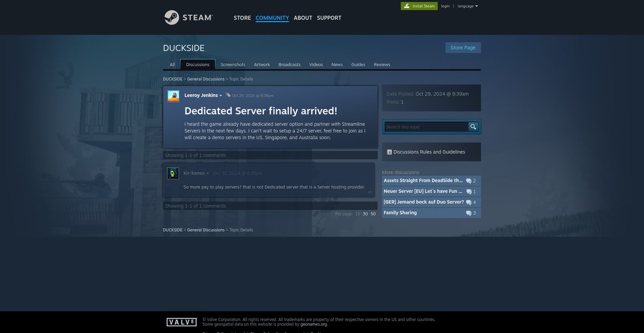Screen dimensions: 644x333
Task: Click the Install Steam button
Action: coord(419,6)
